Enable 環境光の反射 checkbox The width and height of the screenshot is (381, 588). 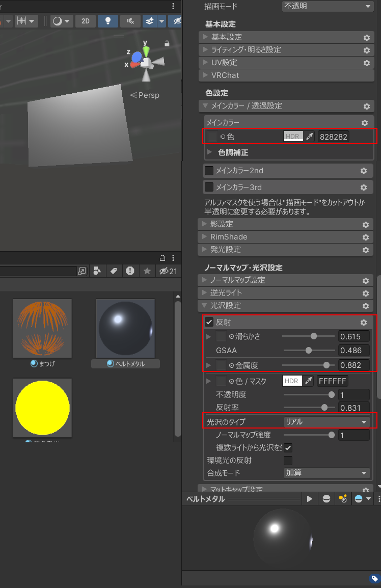coord(288,461)
